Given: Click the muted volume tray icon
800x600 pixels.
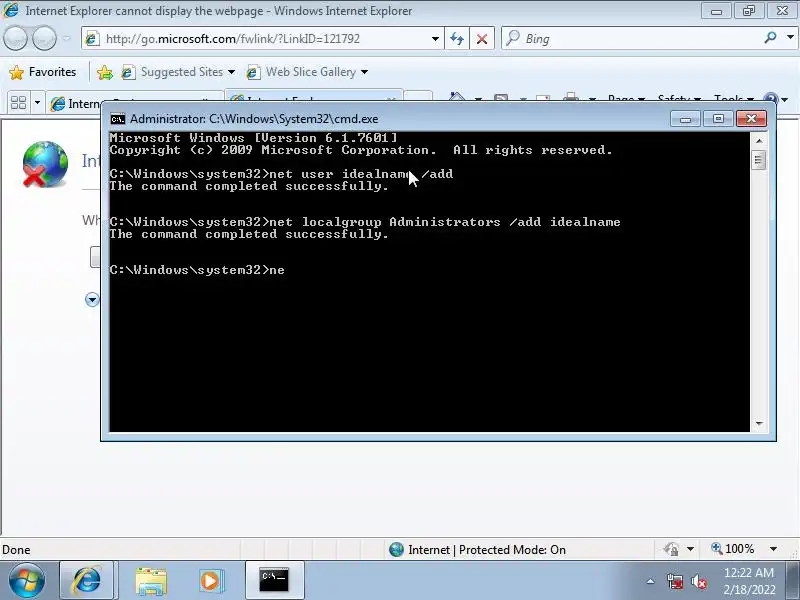Looking at the screenshot, I should pos(698,581).
